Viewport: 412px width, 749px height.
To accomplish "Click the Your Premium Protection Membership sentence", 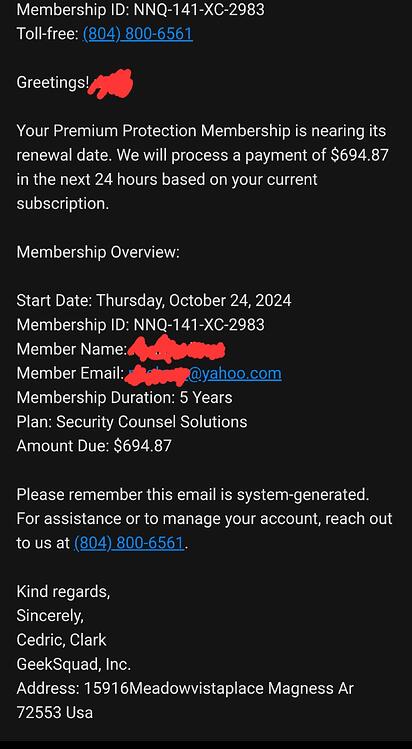I will [203, 167].
